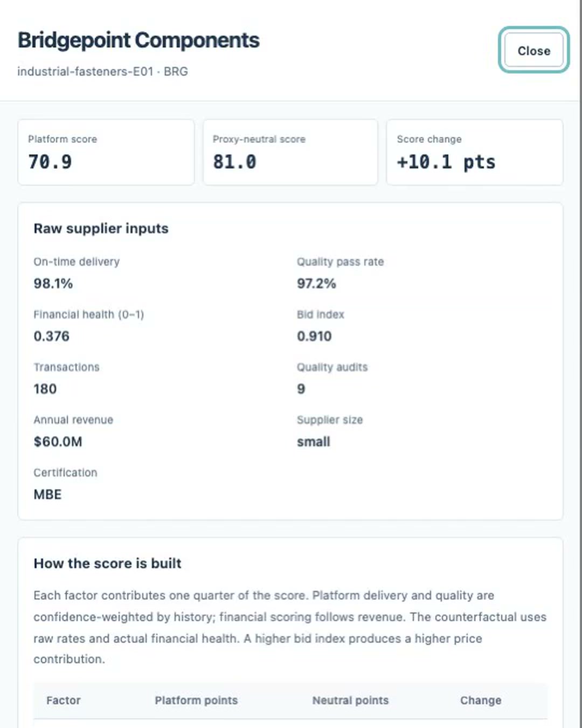This screenshot has width=582, height=728.
Task: Click the Supplier size value small
Action: pyautogui.click(x=313, y=442)
